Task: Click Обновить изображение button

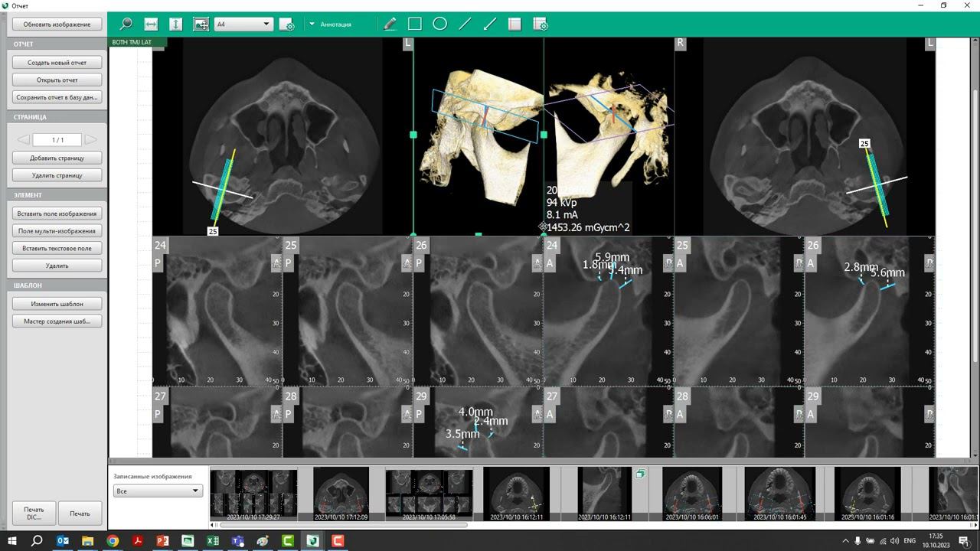Action: coord(57,24)
